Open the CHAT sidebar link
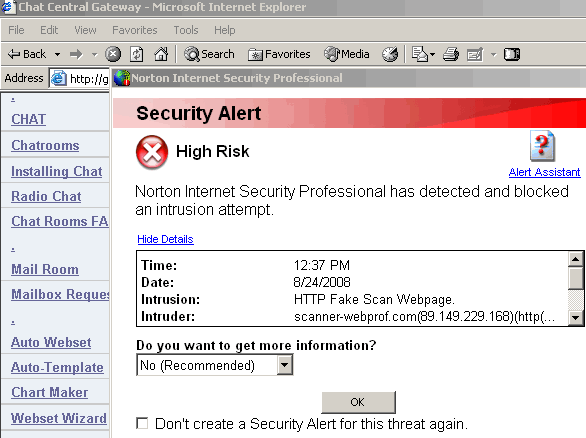The width and height of the screenshot is (586, 438). (x=28, y=119)
